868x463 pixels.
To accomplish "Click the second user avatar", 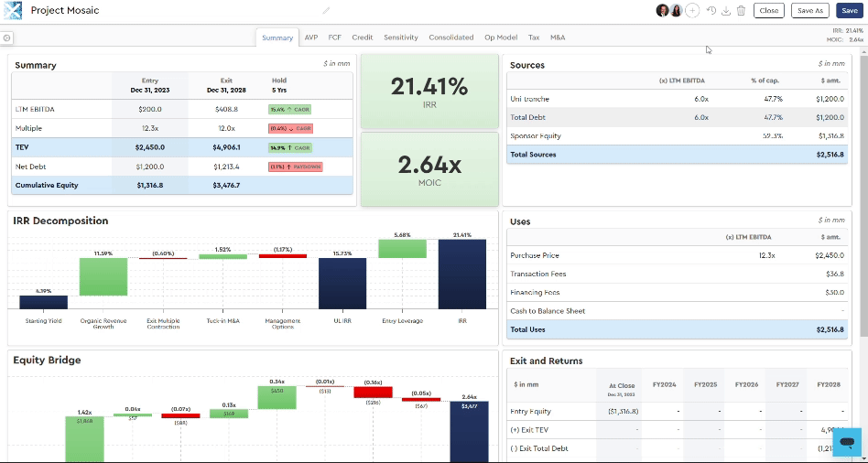I will tap(677, 11).
